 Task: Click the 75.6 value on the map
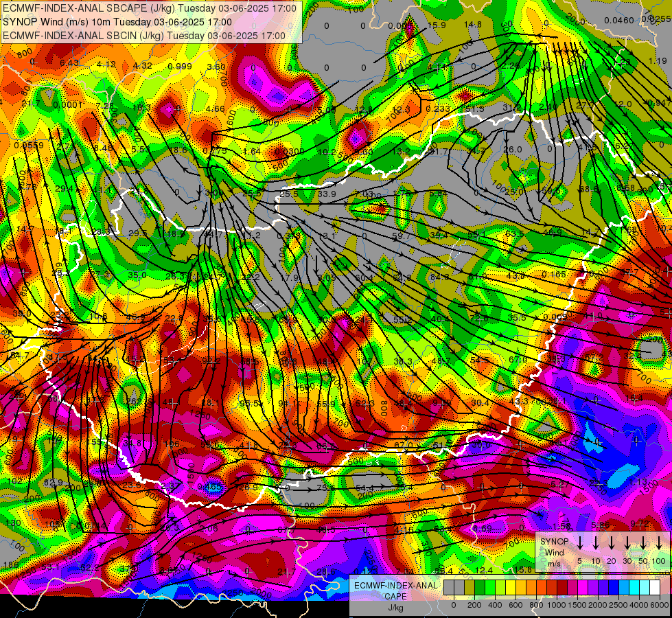pos(326,488)
